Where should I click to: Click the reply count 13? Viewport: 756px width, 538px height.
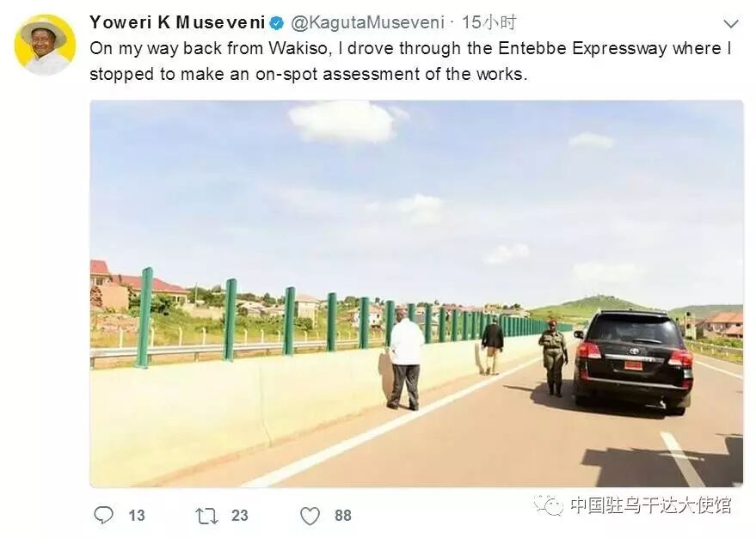pyautogui.click(x=137, y=516)
